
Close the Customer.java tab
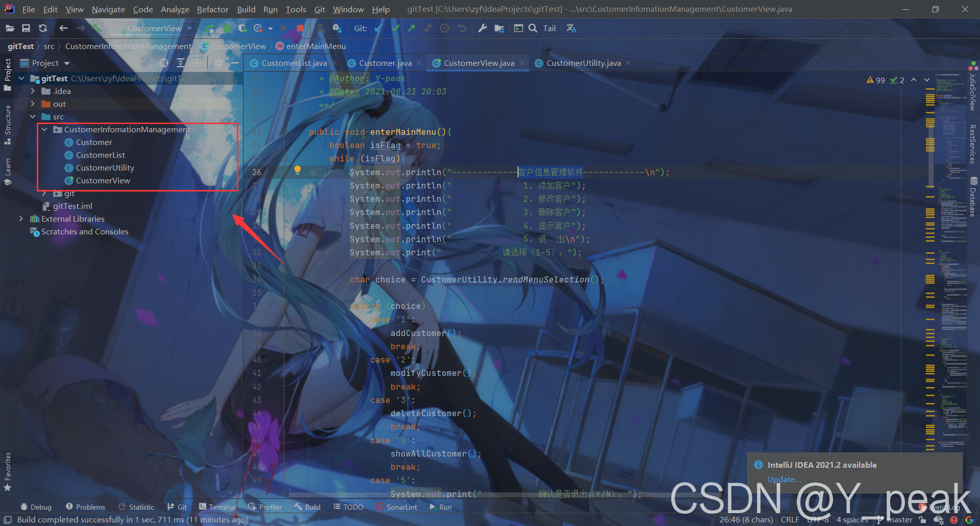[419, 63]
